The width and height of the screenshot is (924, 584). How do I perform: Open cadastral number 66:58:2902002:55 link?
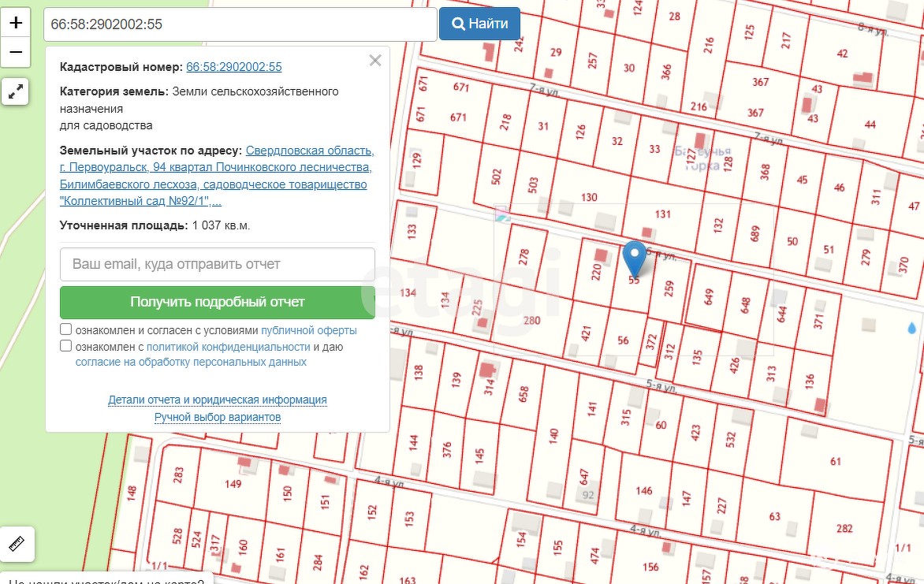(233, 68)
